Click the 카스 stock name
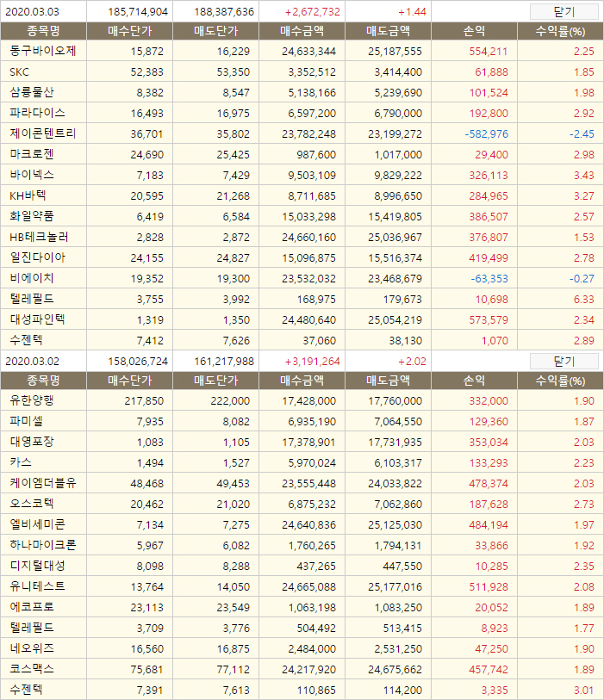 pos(21,462)
